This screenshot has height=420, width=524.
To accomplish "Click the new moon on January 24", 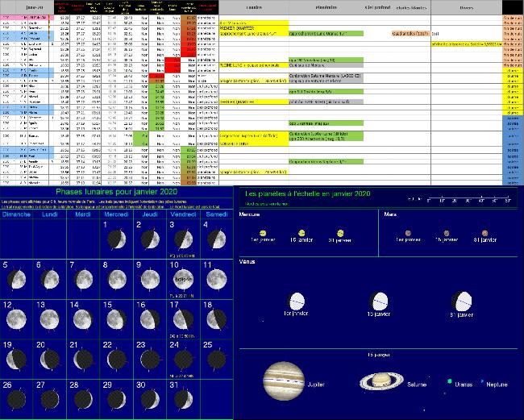I will [184, 360].
